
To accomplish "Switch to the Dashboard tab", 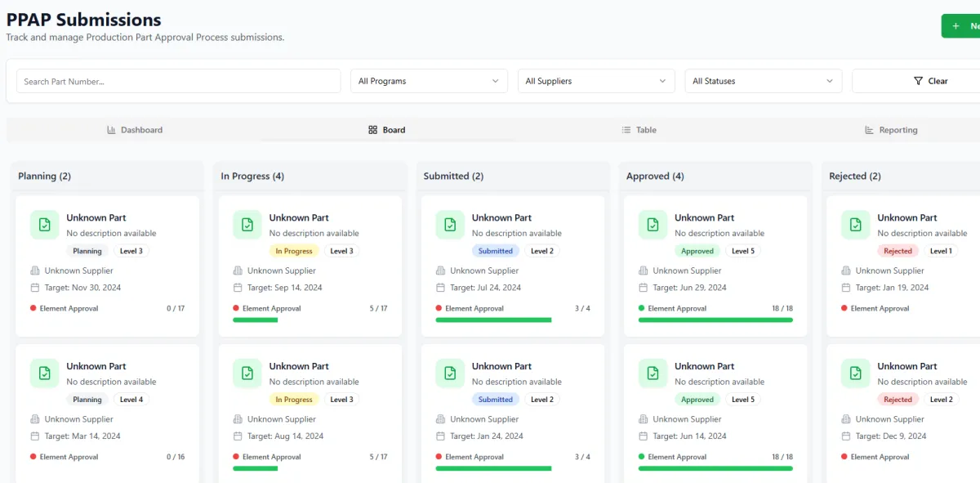I will (x=135, y=130).
